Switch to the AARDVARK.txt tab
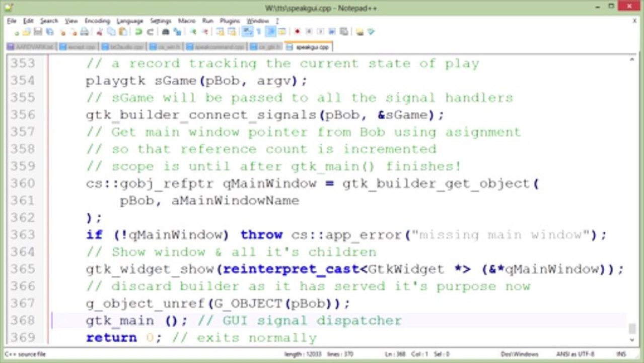The height and width of the screenshot is (363, 644). (x=31, y=47)
